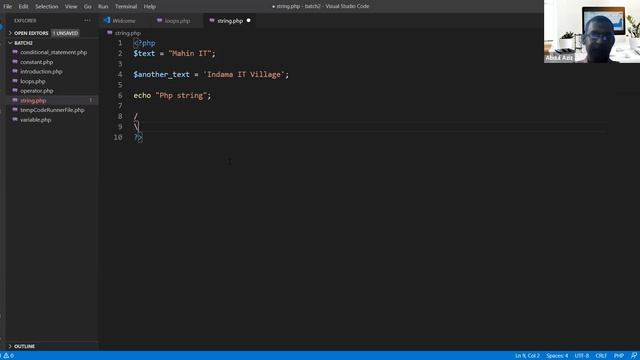
Task: Open operator.php from the file list
Action: (37, 91)
